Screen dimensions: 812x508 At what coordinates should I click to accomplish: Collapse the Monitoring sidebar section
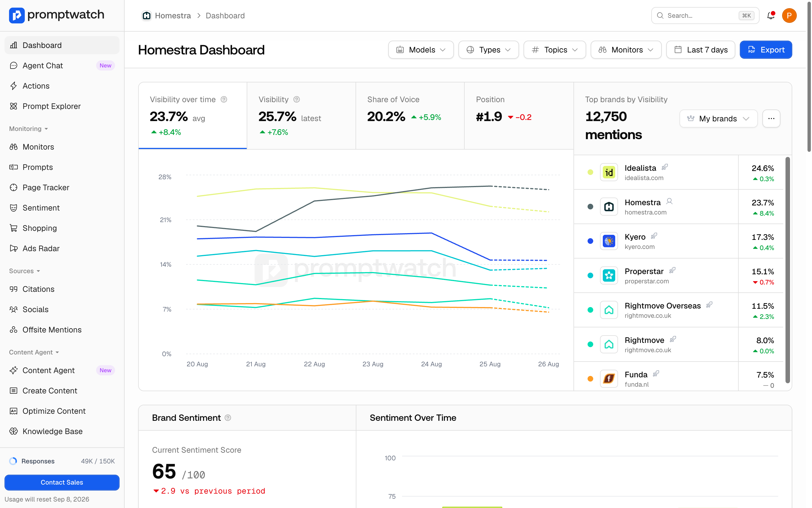28,129
